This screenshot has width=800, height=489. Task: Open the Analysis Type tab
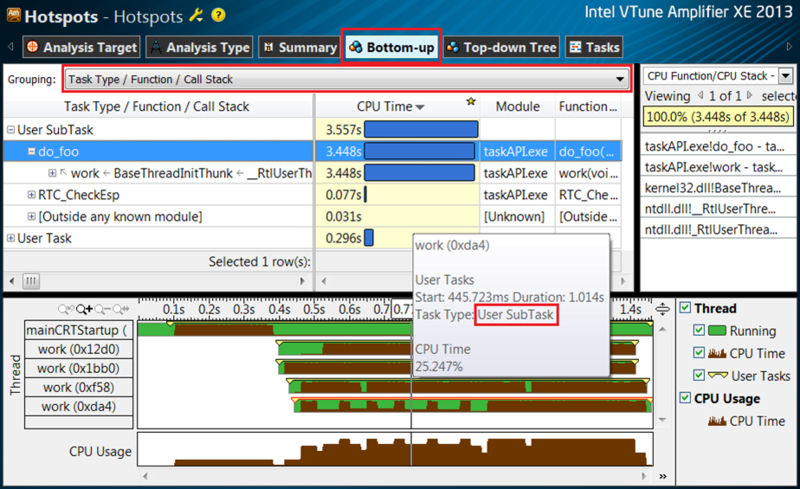pyautogui.click(x=199, y=47)
